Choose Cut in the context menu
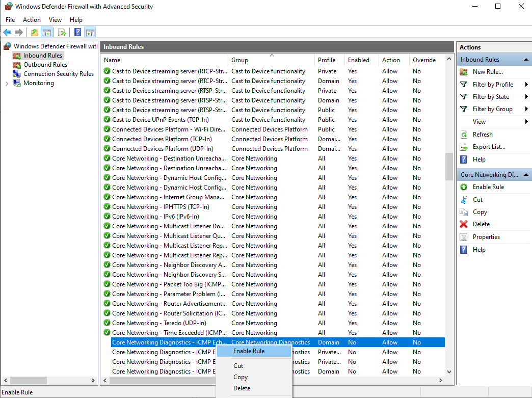 point(253,366)
